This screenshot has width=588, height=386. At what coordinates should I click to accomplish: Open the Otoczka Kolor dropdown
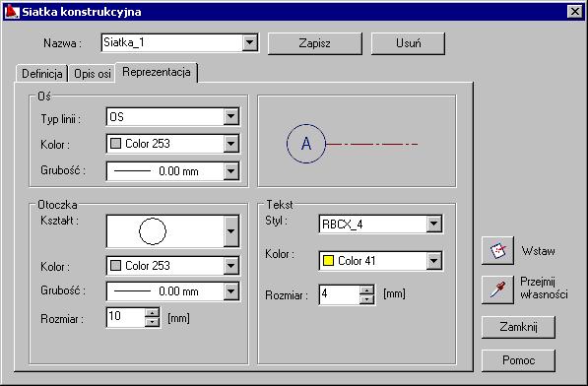(x=231, y=266)
